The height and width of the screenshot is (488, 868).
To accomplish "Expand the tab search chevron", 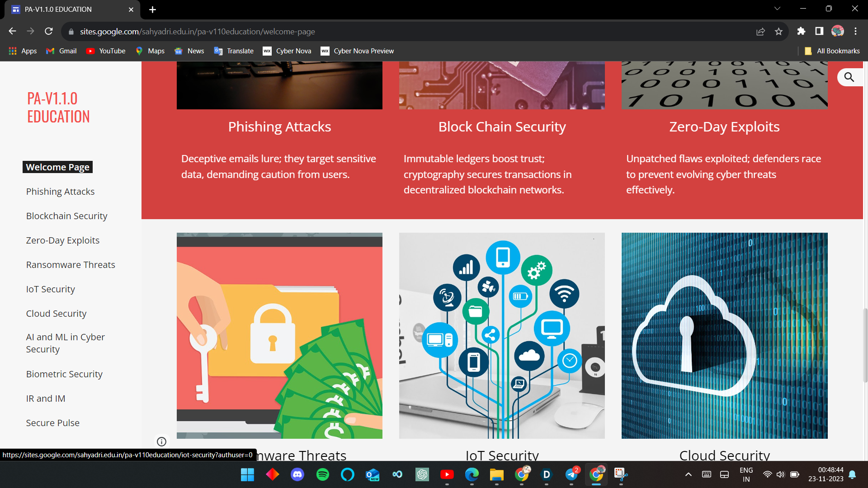I will [777, 9].
